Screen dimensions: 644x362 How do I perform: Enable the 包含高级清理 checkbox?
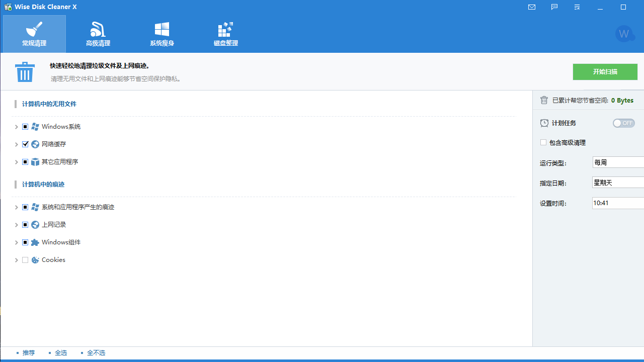[543, 143]
